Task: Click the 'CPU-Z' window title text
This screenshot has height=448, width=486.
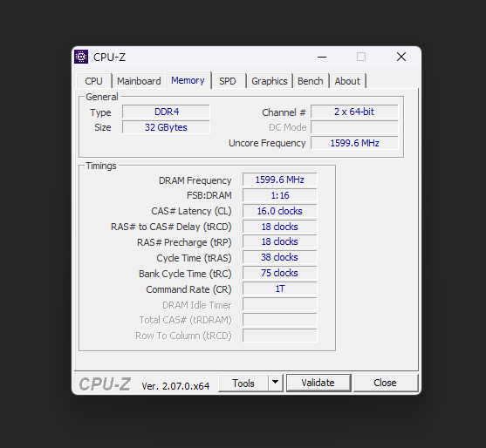Action: [x=109, y=58]
